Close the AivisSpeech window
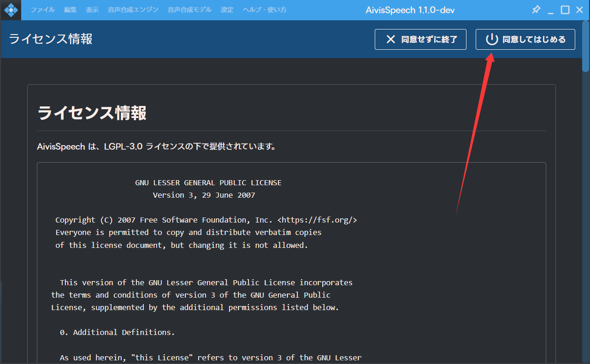Screen dimensions: 590x364 (579, 10)
